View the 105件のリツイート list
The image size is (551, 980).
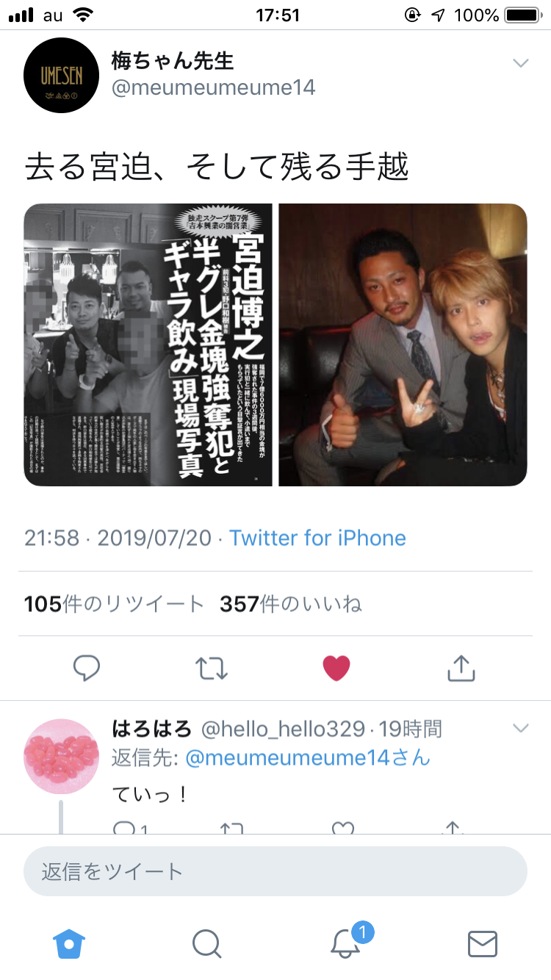[x=114, y=604]
